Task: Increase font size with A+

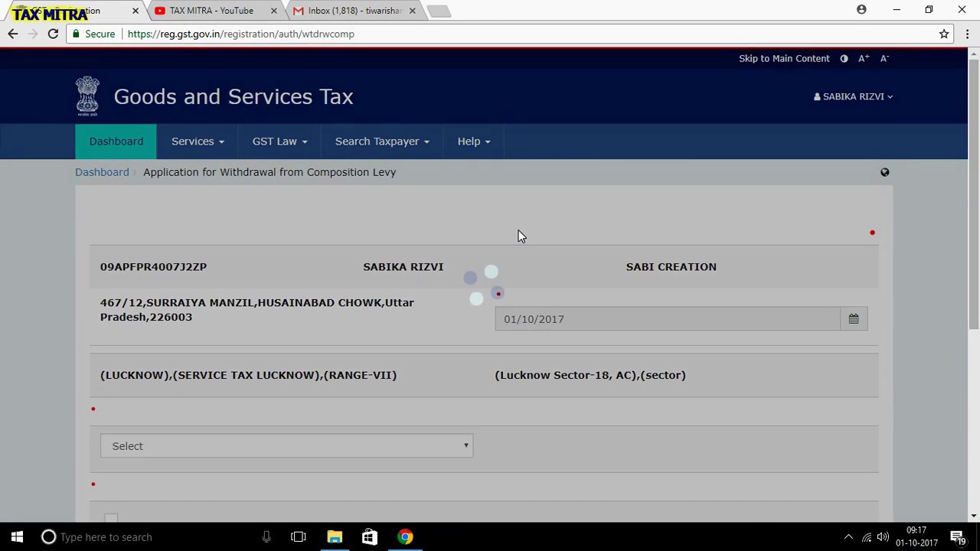Action: pos(864,58)
